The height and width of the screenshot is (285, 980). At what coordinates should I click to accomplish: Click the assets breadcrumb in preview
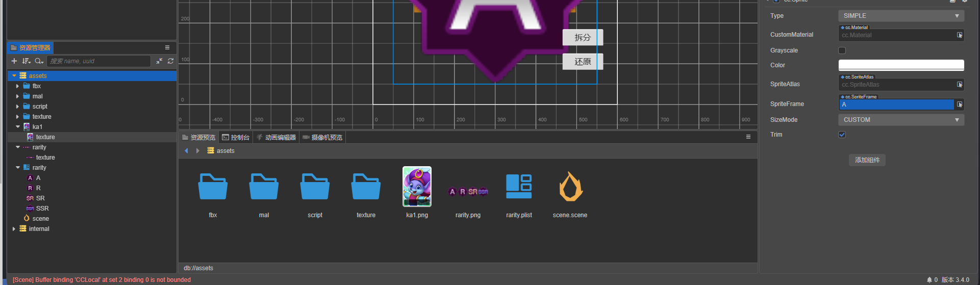coord(221,151)
